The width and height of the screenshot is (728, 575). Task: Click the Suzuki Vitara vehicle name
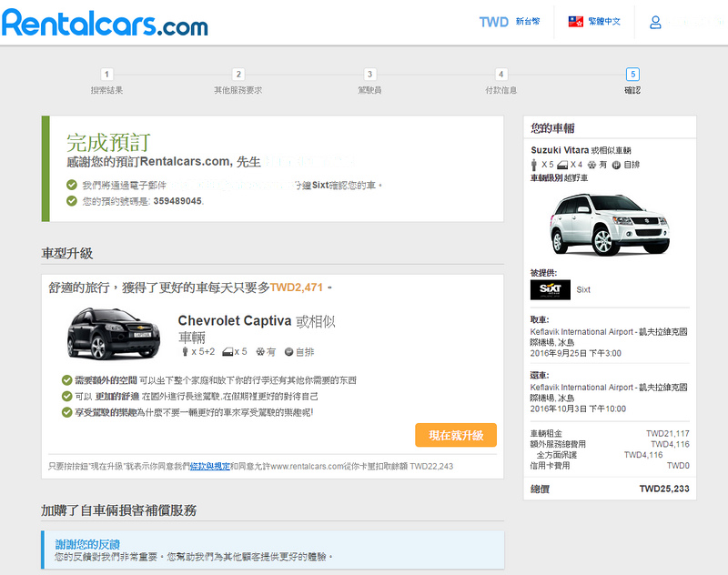click(560, 150)
